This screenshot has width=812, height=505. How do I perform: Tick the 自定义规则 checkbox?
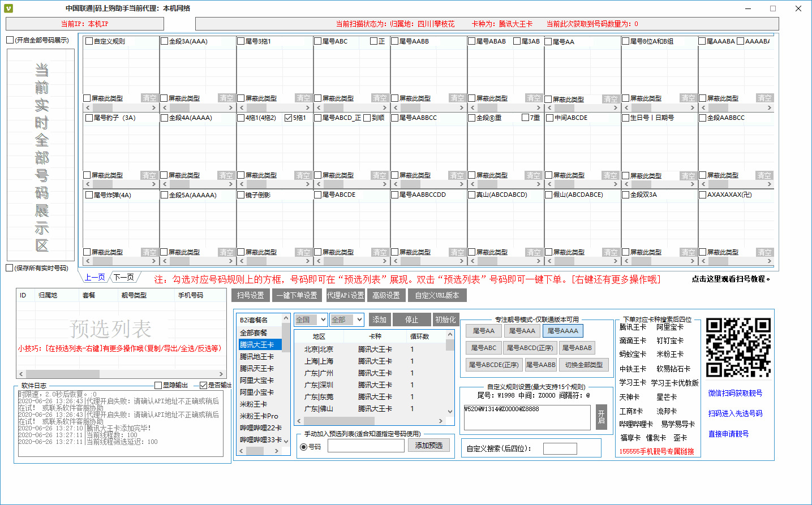pyautogui.click(x=89, y=41)
